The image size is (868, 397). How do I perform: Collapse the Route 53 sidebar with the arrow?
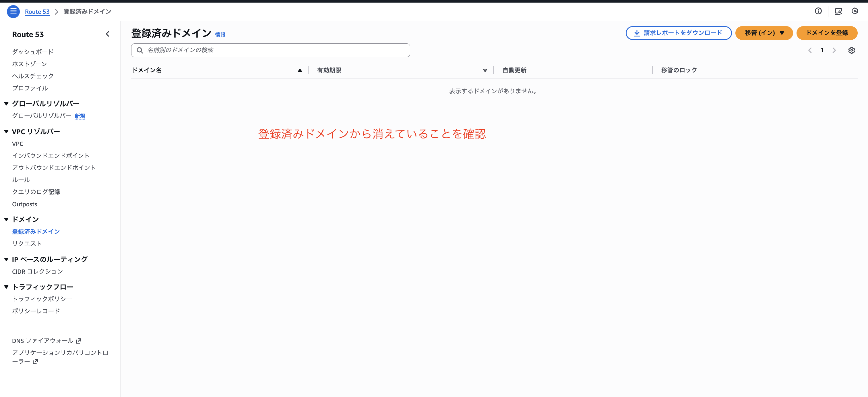pos(107,34)
